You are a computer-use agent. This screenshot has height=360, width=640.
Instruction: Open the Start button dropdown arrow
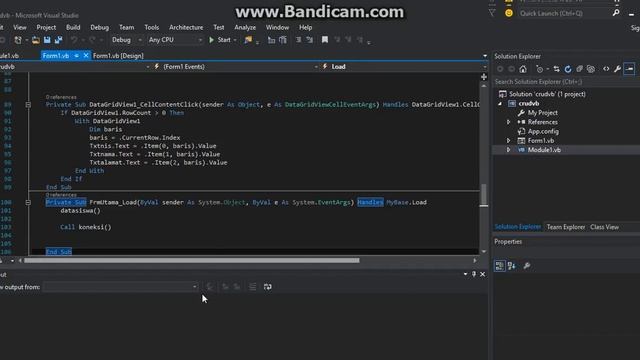tap(235, 40)
